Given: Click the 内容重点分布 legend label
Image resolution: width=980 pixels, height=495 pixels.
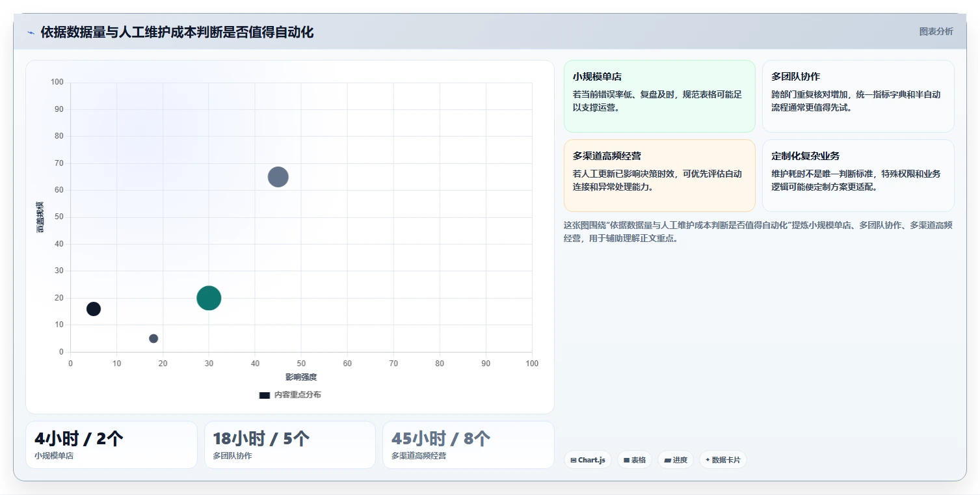Looking at the screenshot, I should 297,395.
